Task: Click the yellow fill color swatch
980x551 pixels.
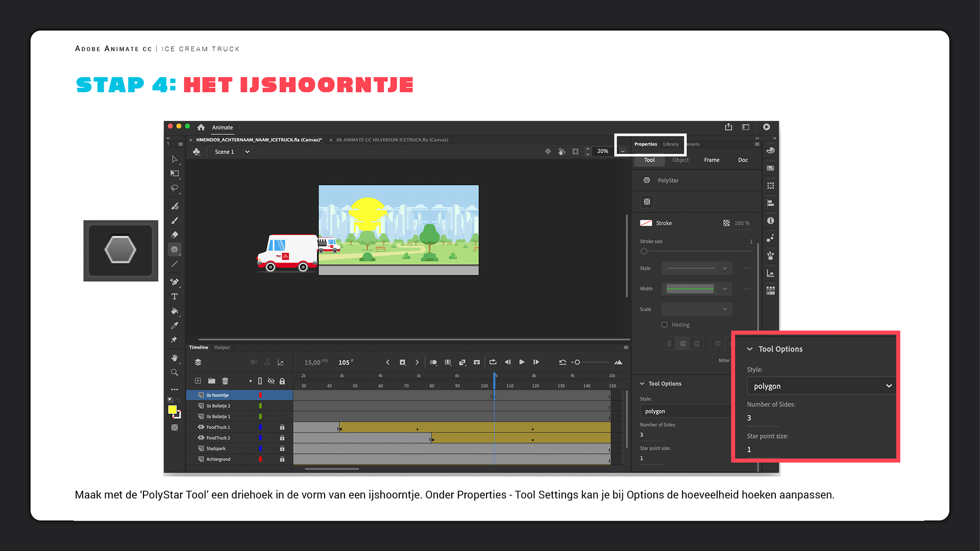Action: [x=173, y=410]
